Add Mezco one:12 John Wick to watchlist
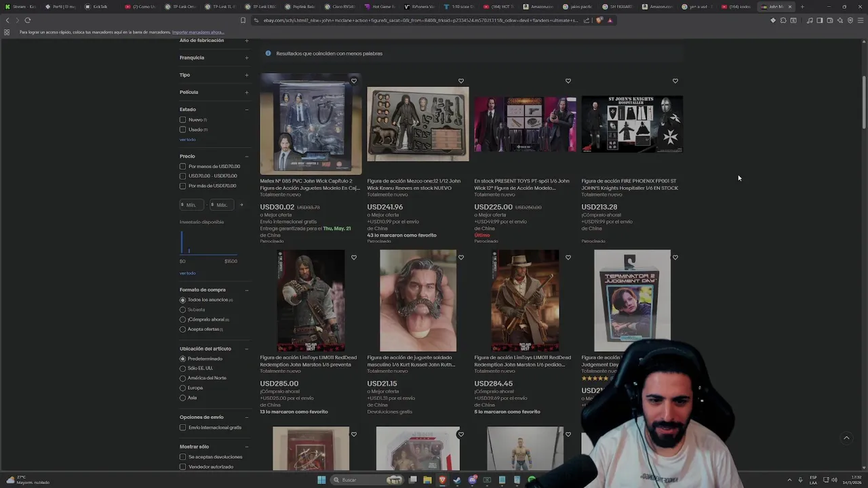Screen dimensions: 868x488 point(460,81)
